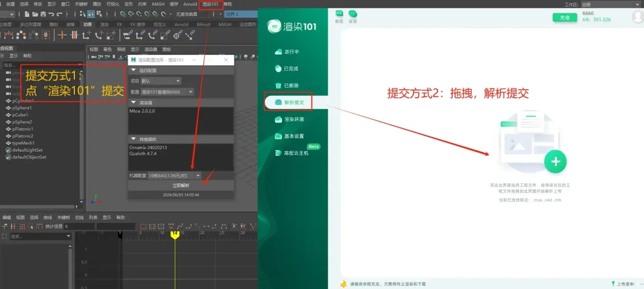Click the user avatar icon

pos(638,17)
